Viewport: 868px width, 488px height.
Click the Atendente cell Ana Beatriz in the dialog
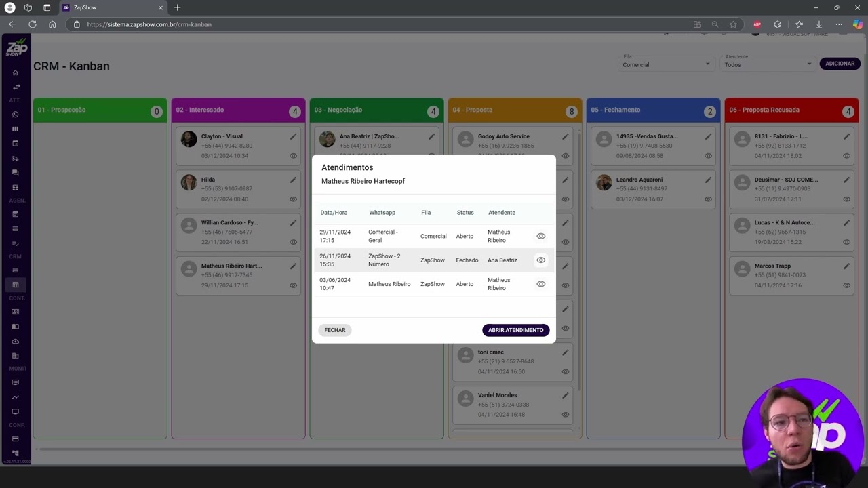pyautogui.click(x=502, y=260)
